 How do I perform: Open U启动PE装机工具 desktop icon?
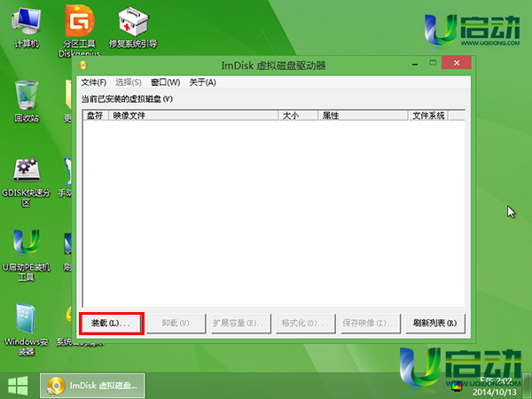26,255
